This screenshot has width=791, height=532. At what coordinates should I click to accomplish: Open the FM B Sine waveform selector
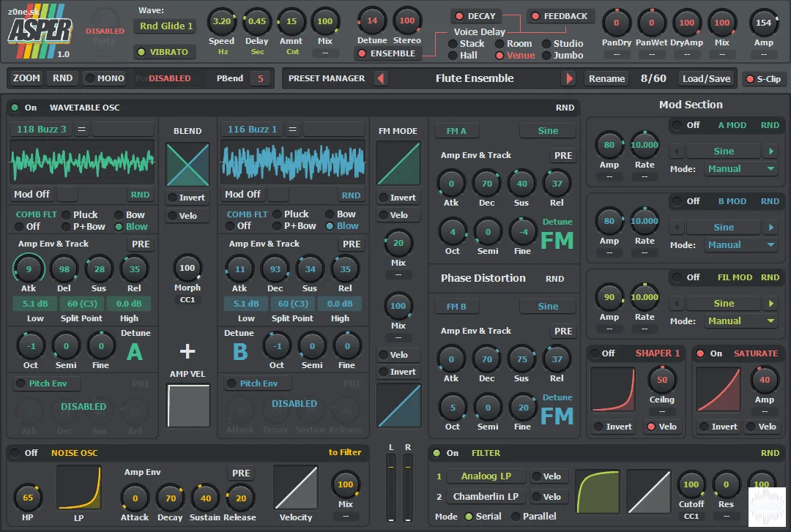[x=548, y=307]
